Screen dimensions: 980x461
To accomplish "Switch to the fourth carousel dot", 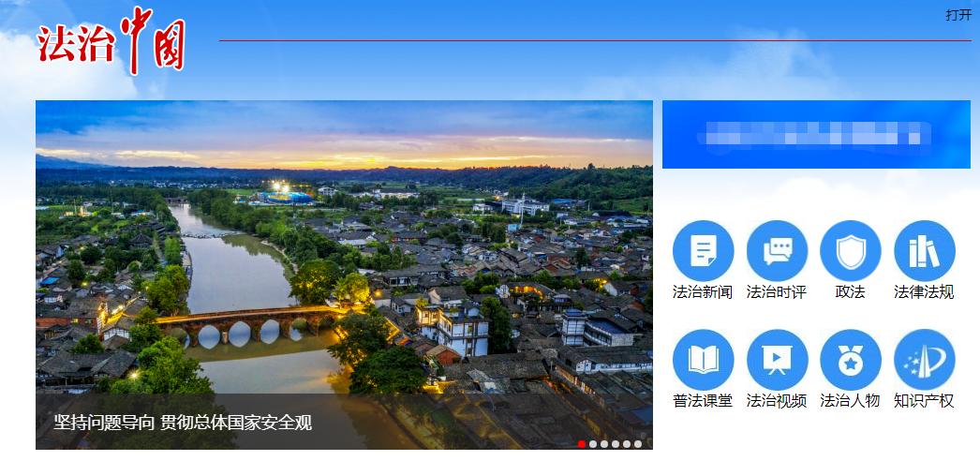I will [616, 444].
